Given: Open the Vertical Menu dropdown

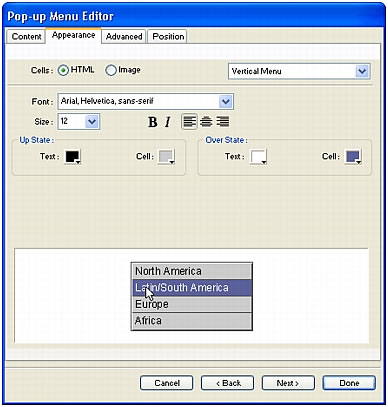Looking at the screenshot, I should point(299,71).
